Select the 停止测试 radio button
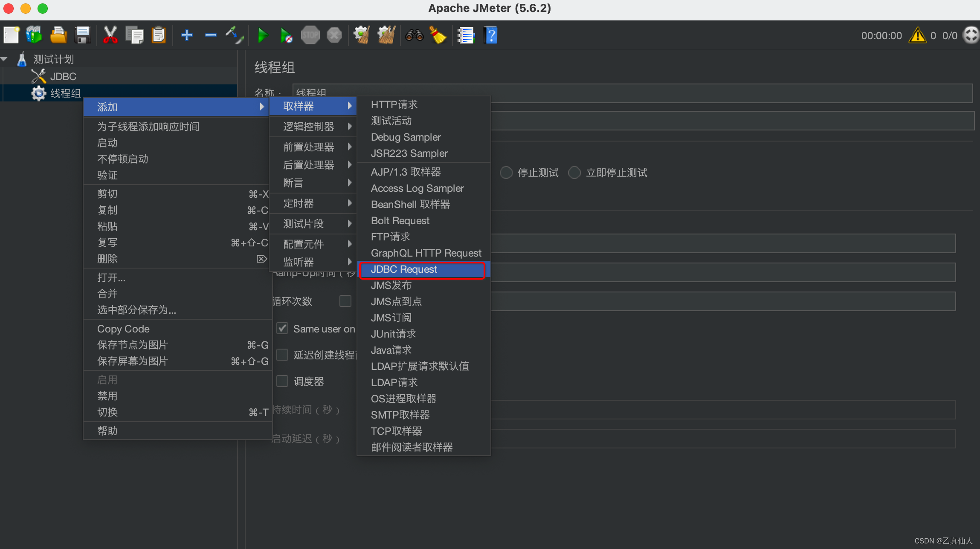 tap(506, 173)
